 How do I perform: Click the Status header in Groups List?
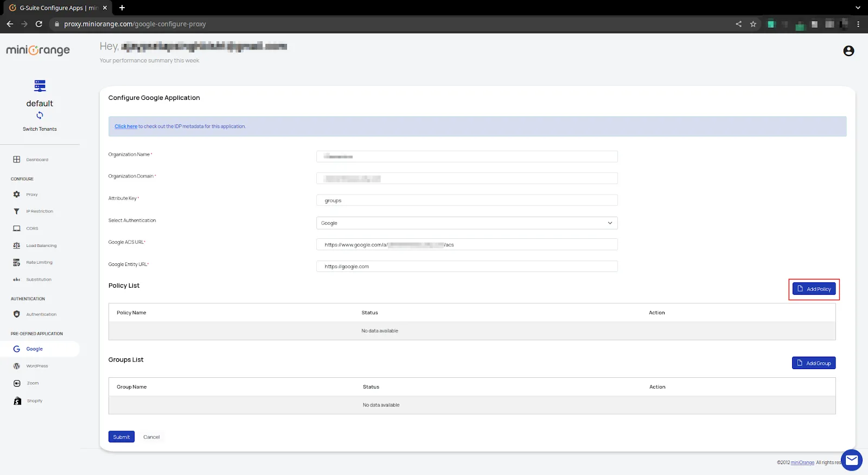[371, 387]
